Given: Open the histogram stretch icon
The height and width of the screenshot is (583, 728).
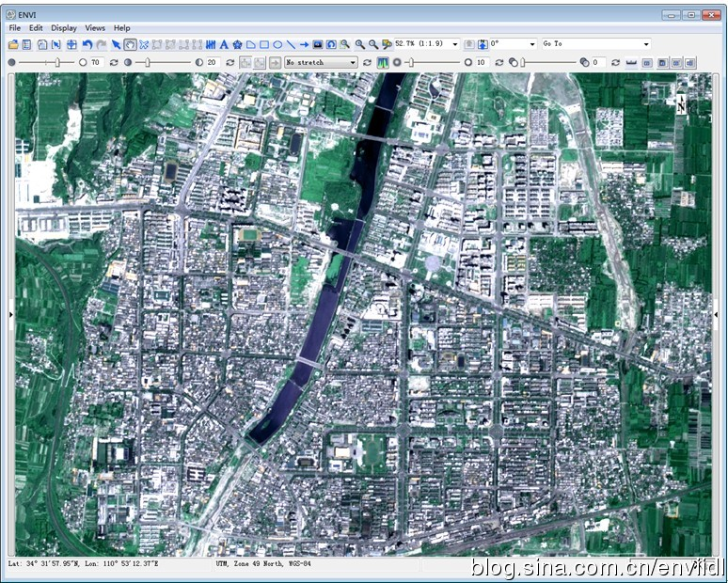Looking at the screenshot, I should click(383, 62).
